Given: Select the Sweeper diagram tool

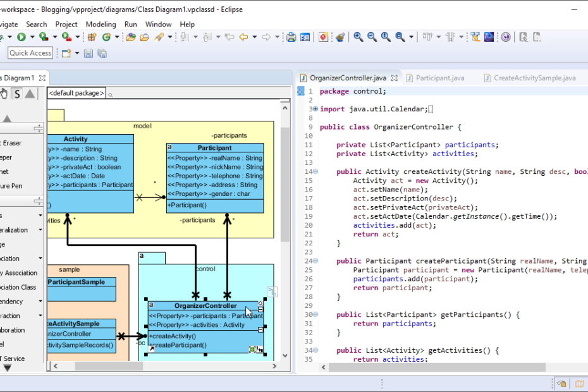Looking at the screenshot, I should pos(19,157).
